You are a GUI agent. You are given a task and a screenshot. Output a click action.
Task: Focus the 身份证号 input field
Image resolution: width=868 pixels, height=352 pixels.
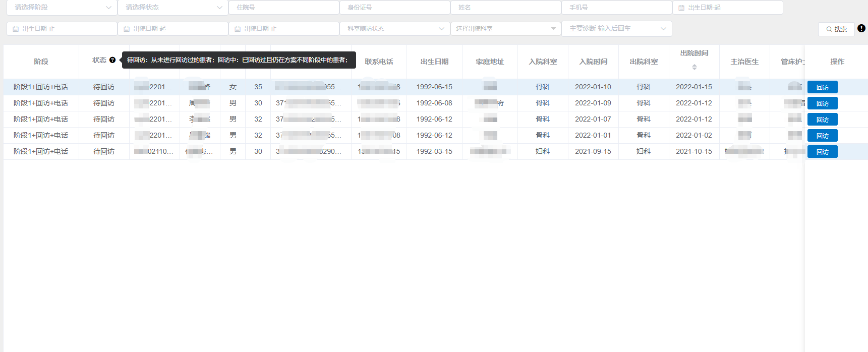coord(394,8)
